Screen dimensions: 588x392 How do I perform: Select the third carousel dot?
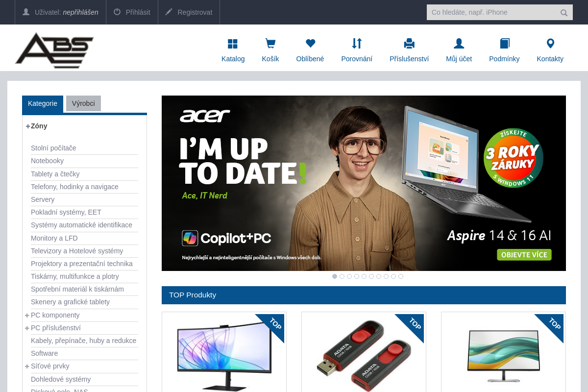pyautogui.click(x=349, y=276)
